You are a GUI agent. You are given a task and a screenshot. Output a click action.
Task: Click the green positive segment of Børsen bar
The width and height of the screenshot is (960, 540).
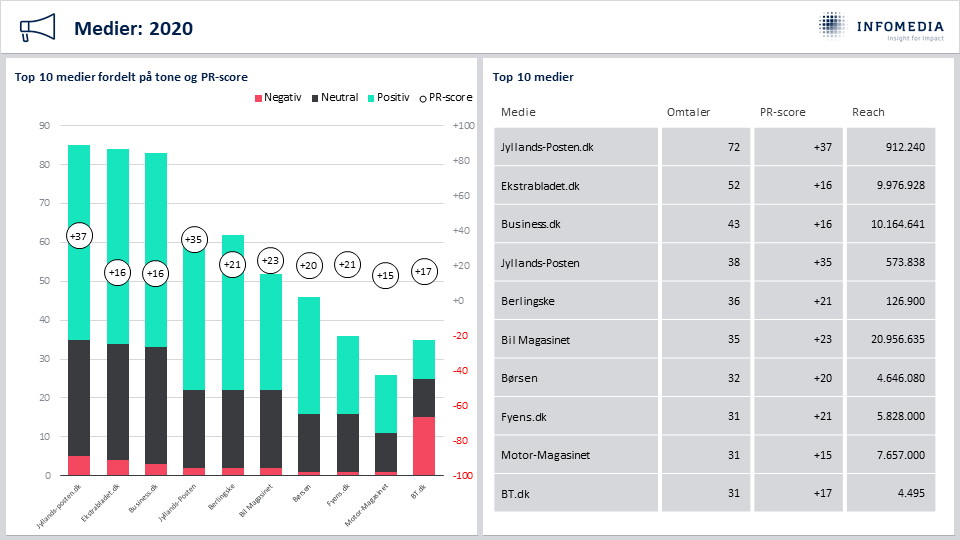(x=309, y=356)
